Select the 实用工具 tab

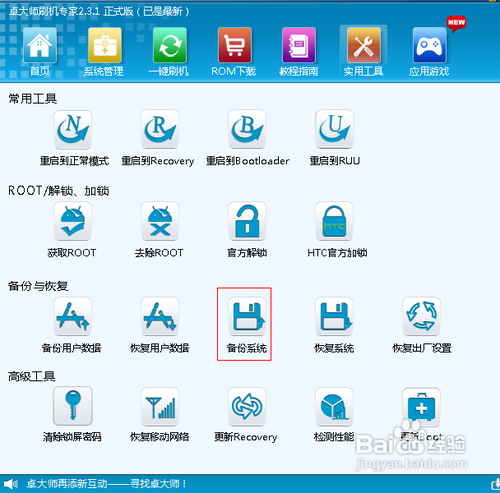(363, 52)
